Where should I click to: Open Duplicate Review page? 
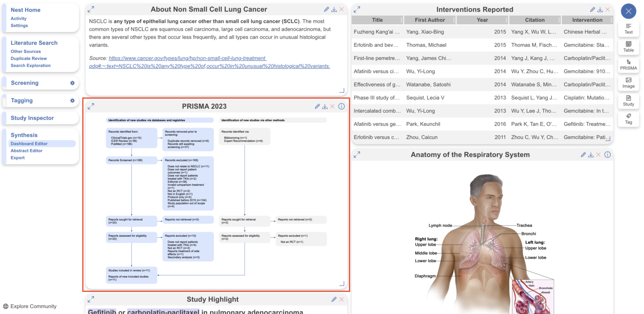[x=29, y=58]
